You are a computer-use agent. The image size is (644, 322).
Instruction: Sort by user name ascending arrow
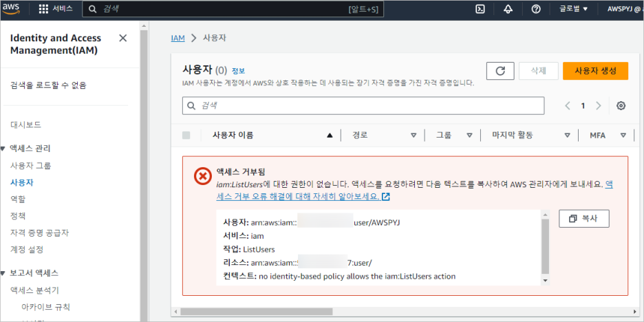pos(330,135)
